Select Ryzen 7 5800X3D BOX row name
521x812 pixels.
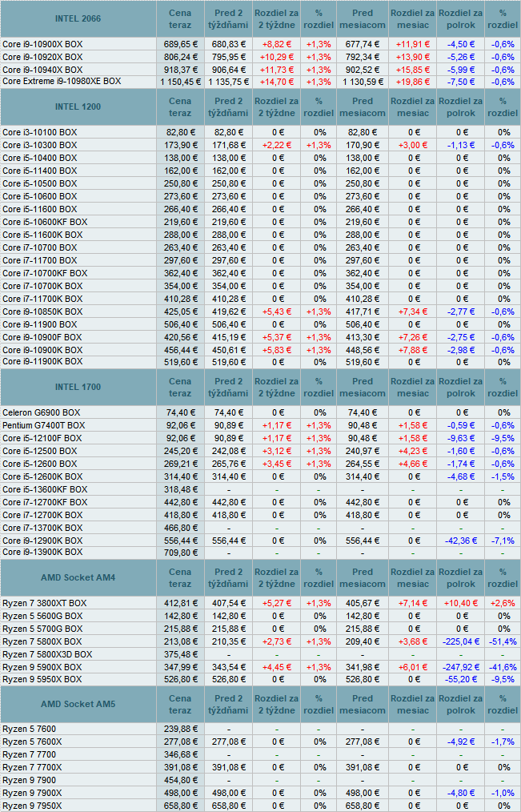tap(47, 654)
